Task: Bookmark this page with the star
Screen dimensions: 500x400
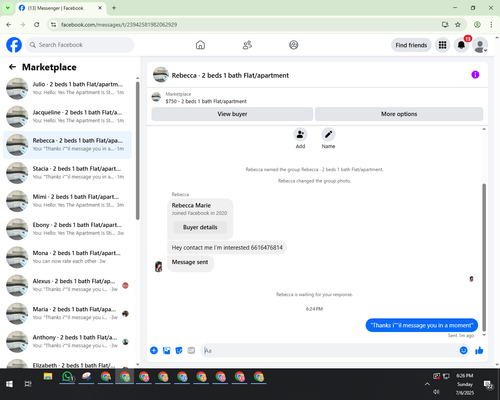Action: 458,24
